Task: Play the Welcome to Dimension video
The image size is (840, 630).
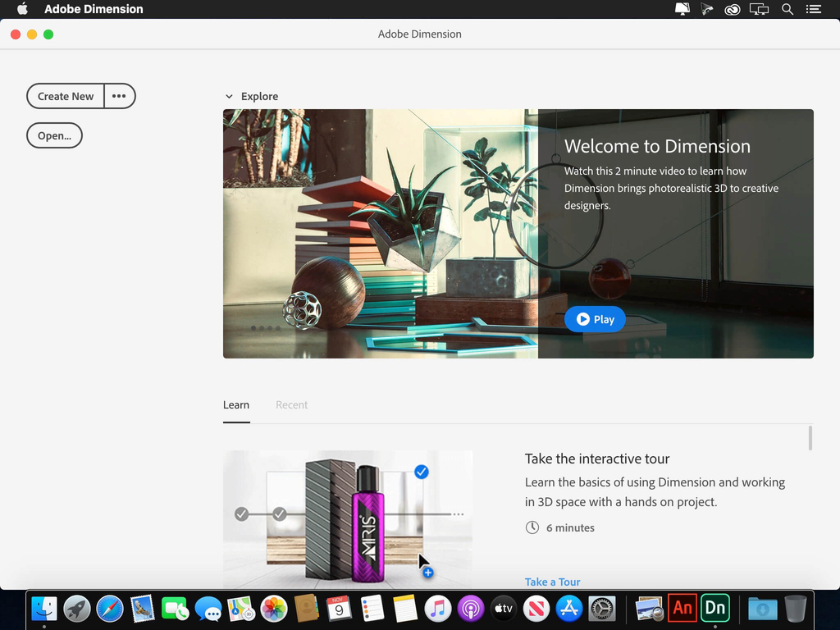Action: point(595,319)
